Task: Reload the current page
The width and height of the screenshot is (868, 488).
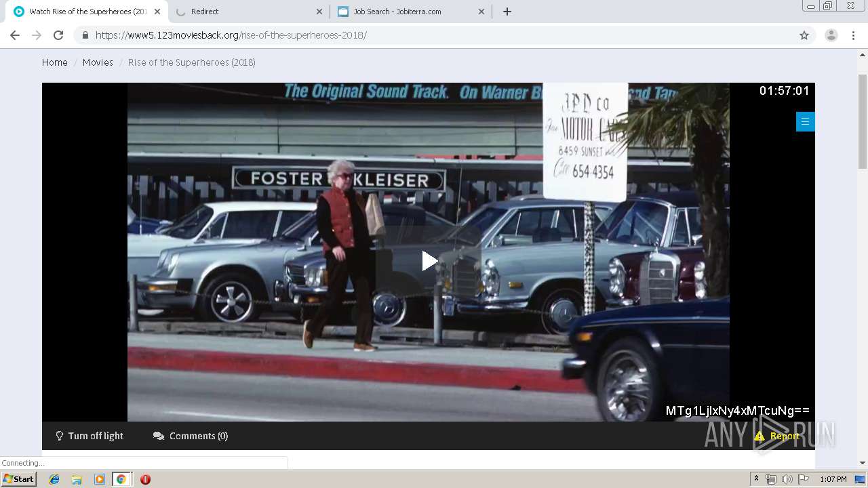Action: 58,35
